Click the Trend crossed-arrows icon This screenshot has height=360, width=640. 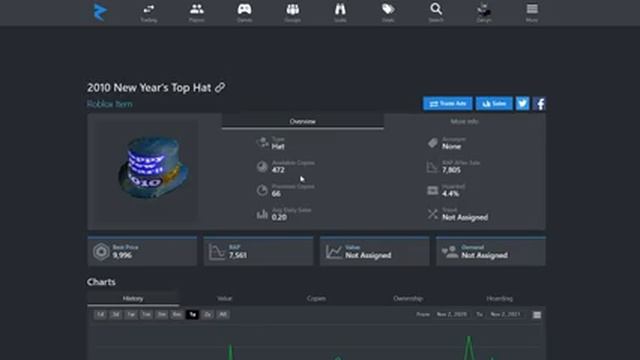tap(433, 214)
